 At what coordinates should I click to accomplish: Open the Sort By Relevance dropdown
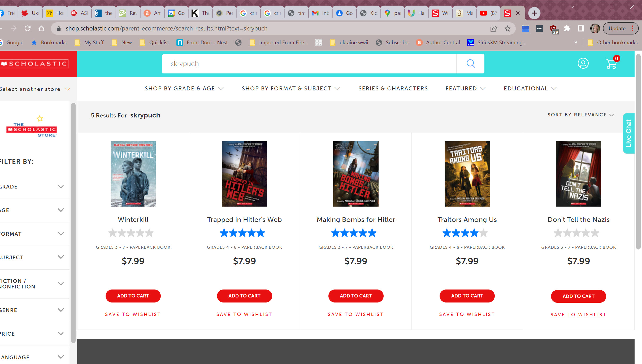580,115
